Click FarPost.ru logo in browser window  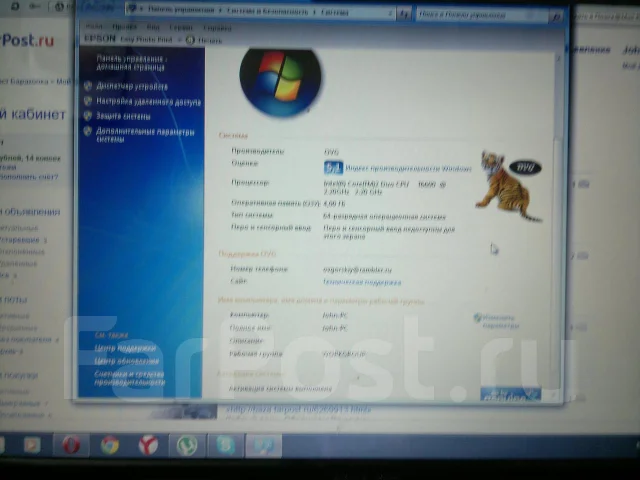(28, 40)
